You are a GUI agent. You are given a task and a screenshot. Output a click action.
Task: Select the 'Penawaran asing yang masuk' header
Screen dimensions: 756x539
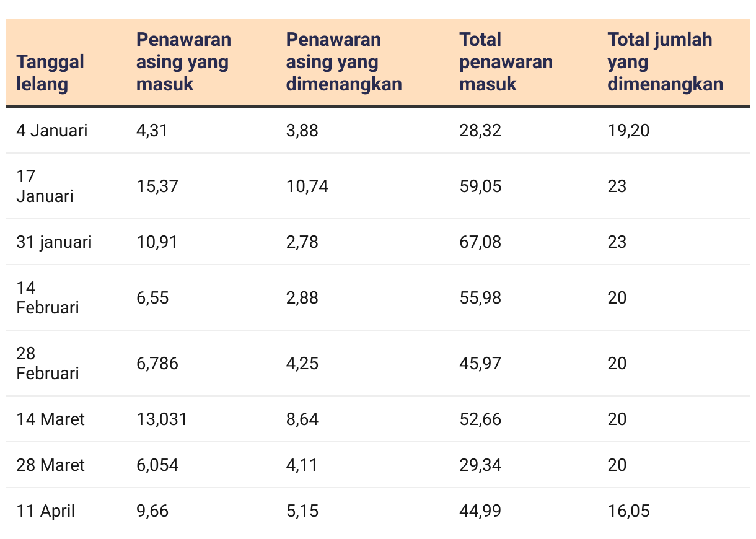coord(183,62)
